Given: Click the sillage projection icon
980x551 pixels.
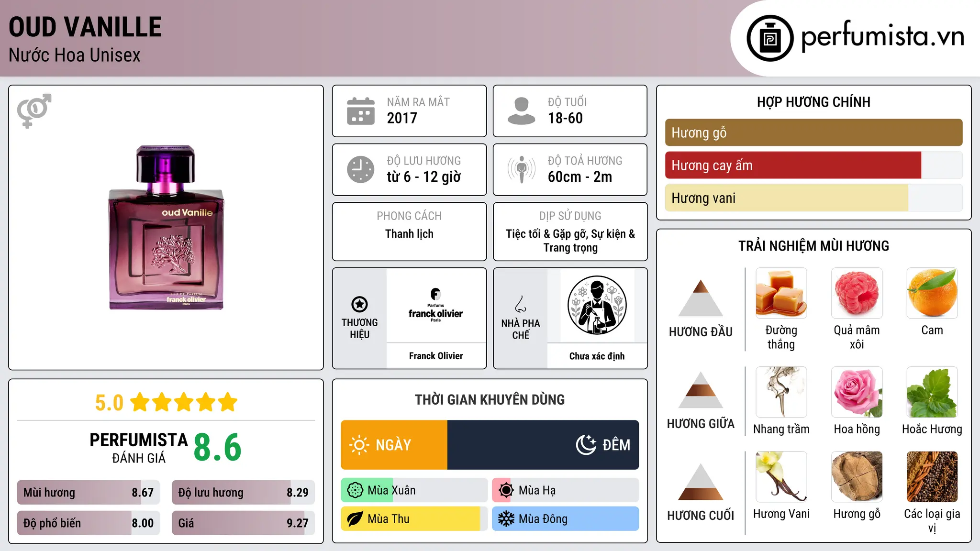Looking at the screenshot, I should click(x=521, y=169).
